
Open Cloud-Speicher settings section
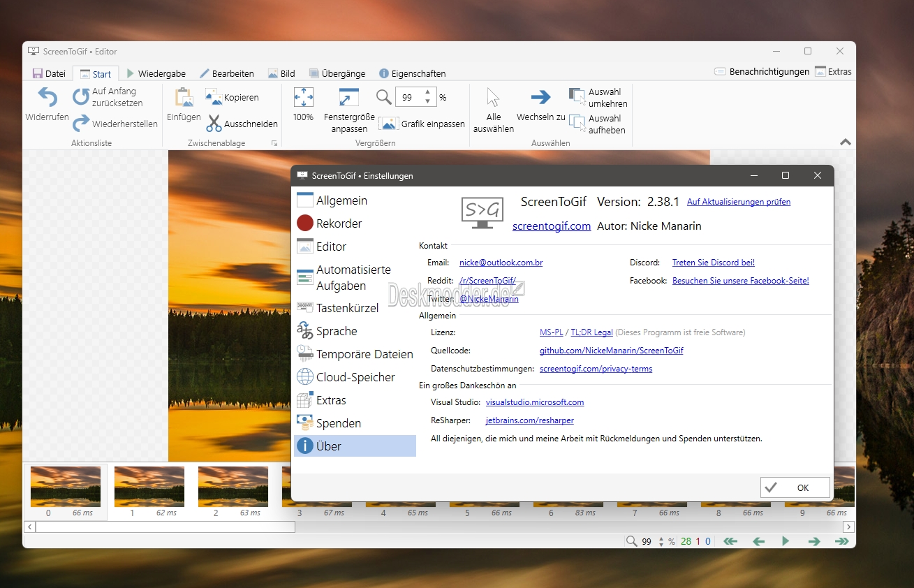tap(355, 377)
